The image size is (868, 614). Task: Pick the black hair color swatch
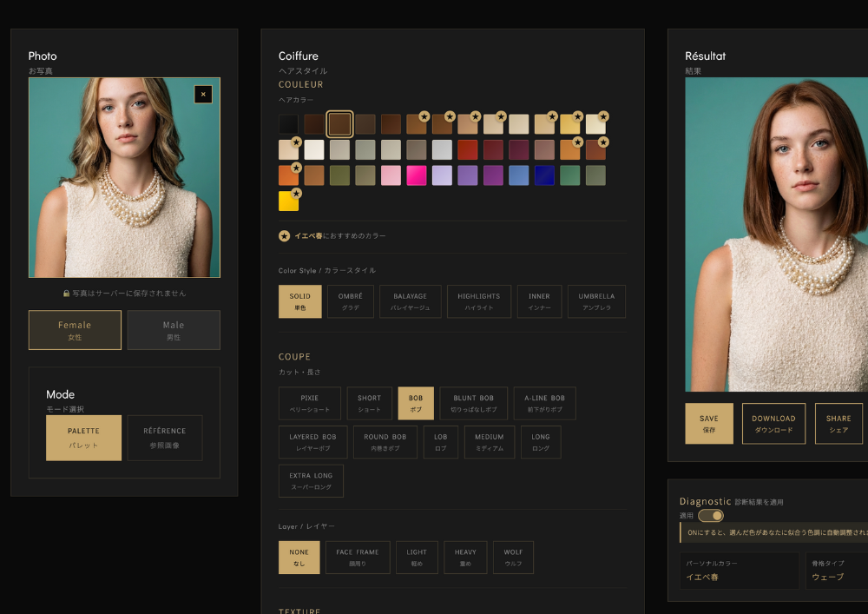(x=288, y=124)
